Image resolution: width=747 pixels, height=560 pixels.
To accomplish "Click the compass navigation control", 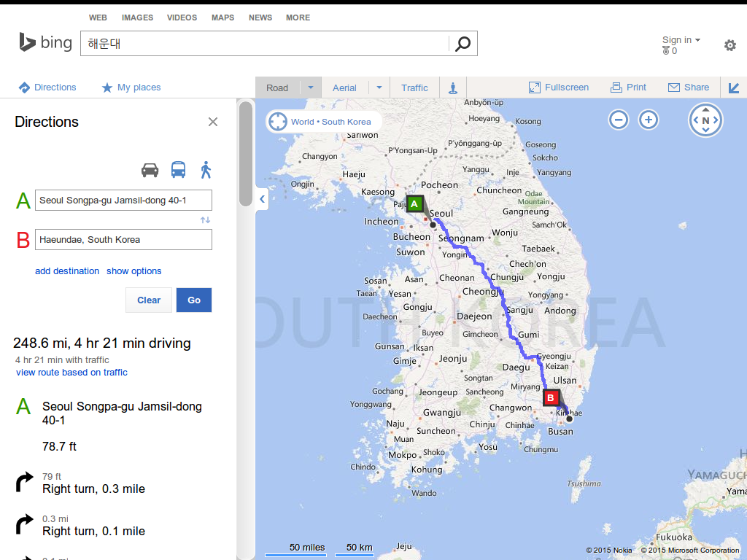I will (x=705, y=120).
